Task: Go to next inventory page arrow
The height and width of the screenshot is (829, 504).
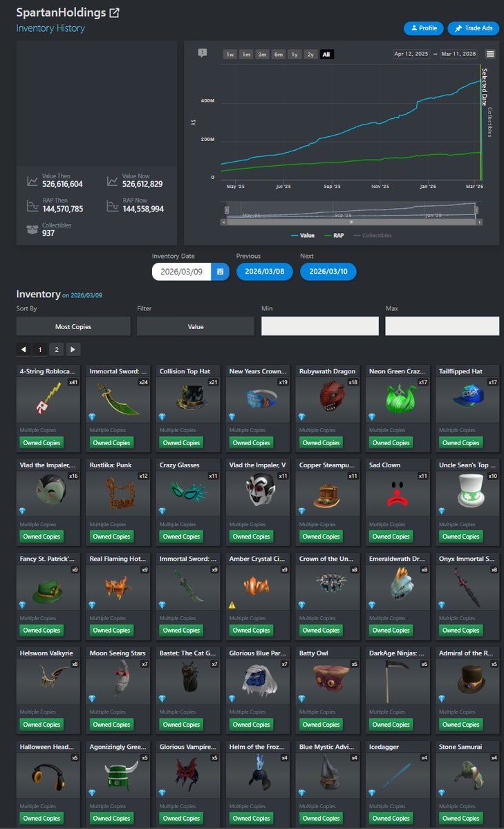Action: point(73,349)
